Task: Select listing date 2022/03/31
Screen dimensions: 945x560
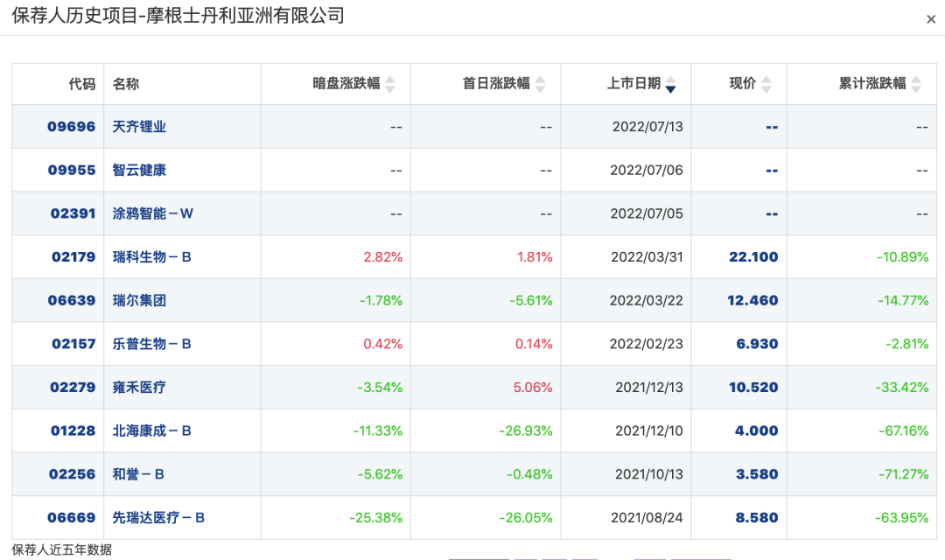Action: point(647,256)
